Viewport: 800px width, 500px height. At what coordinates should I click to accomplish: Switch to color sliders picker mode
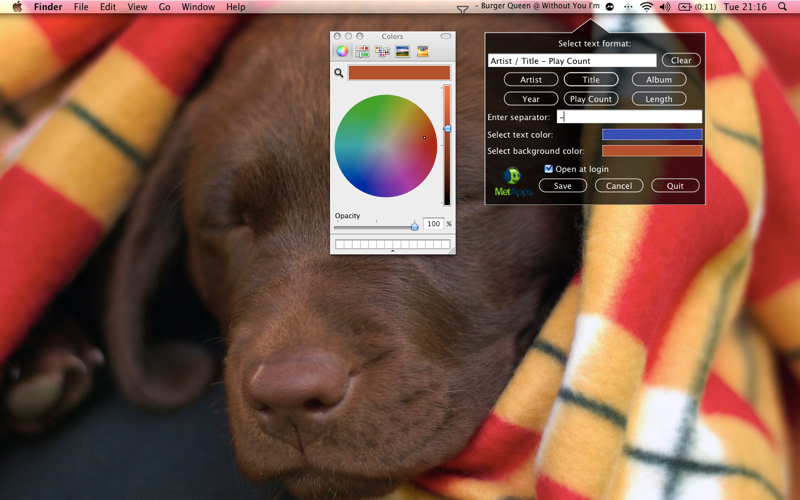362,51
